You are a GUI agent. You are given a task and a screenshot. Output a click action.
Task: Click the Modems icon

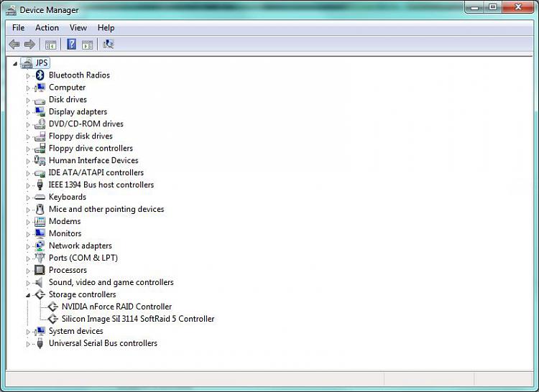[40, 221]
